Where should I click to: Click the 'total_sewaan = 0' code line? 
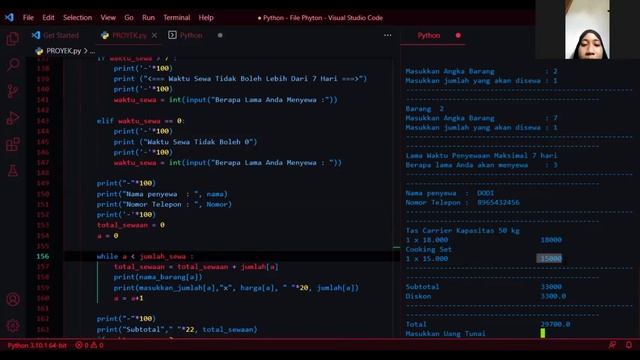tap(131, 225)
